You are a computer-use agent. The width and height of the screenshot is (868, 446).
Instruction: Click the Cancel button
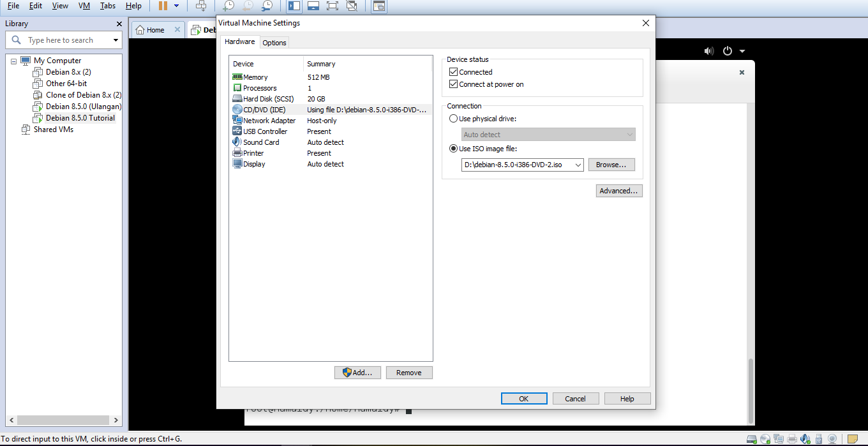[576, 399]
